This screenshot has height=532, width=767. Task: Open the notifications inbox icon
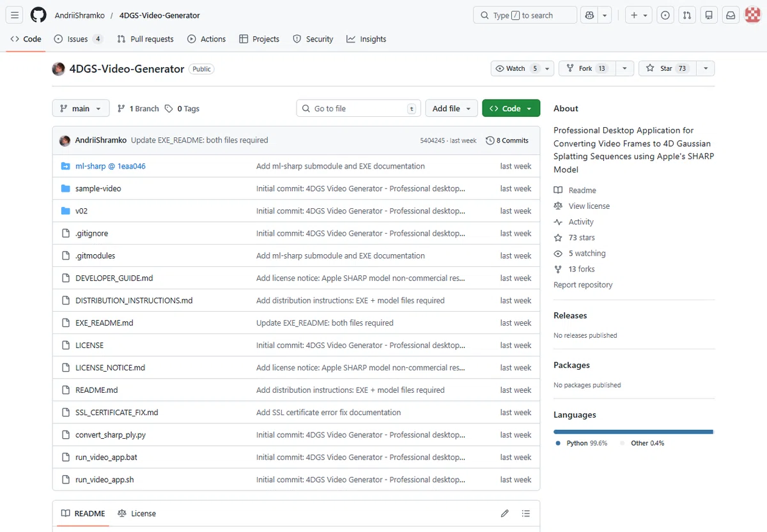point(730,15)
